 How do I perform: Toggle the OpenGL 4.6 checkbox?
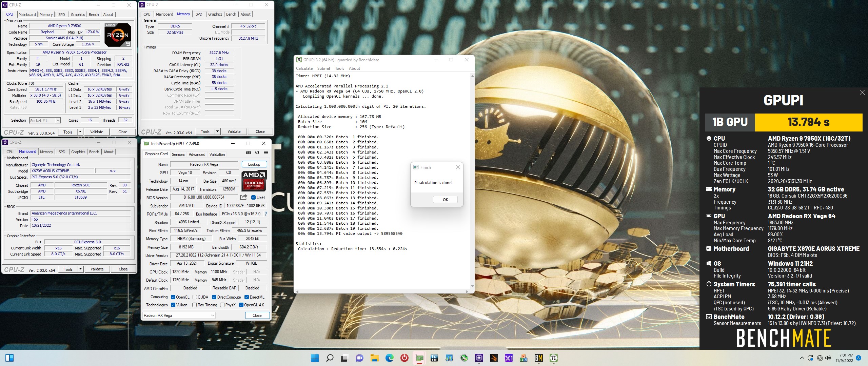pos(241,305)
